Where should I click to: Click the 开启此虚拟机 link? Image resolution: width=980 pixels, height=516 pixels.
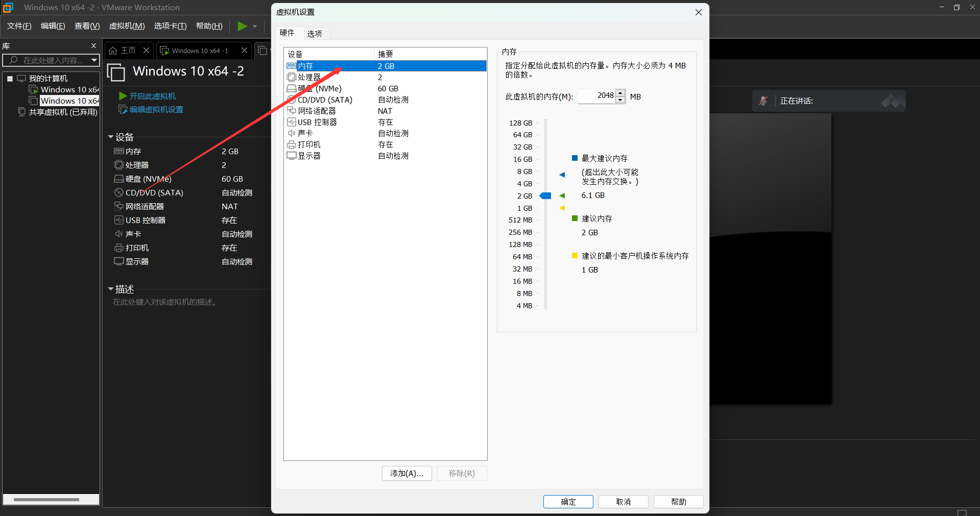click(x=152, y=96)
